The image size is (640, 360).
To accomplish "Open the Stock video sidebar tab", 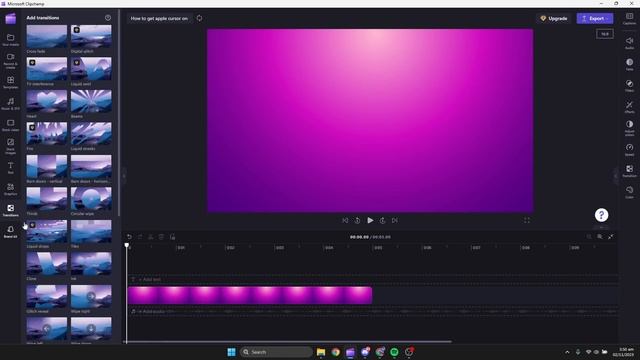I will pos(11,125).
